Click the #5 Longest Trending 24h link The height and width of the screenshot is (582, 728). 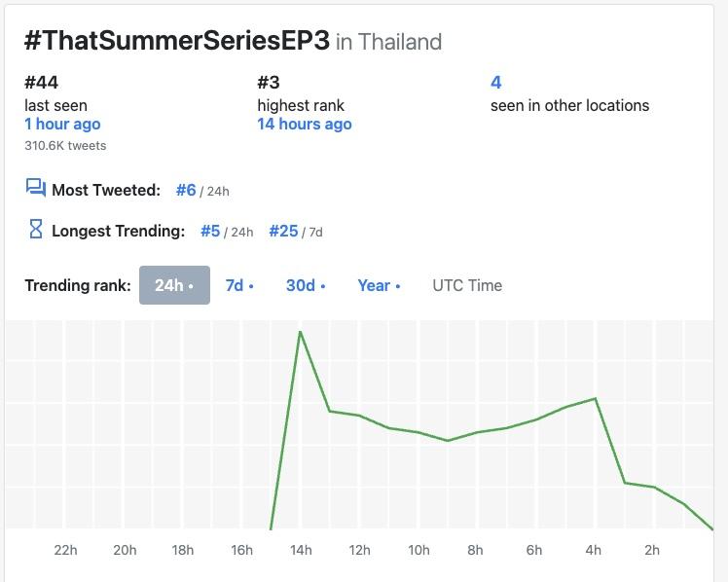point(210,232)
